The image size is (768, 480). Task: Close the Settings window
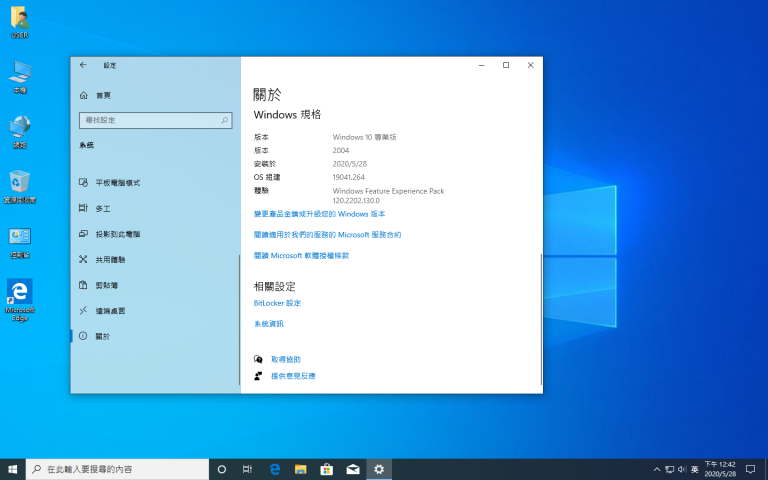(x=530, y=65)
